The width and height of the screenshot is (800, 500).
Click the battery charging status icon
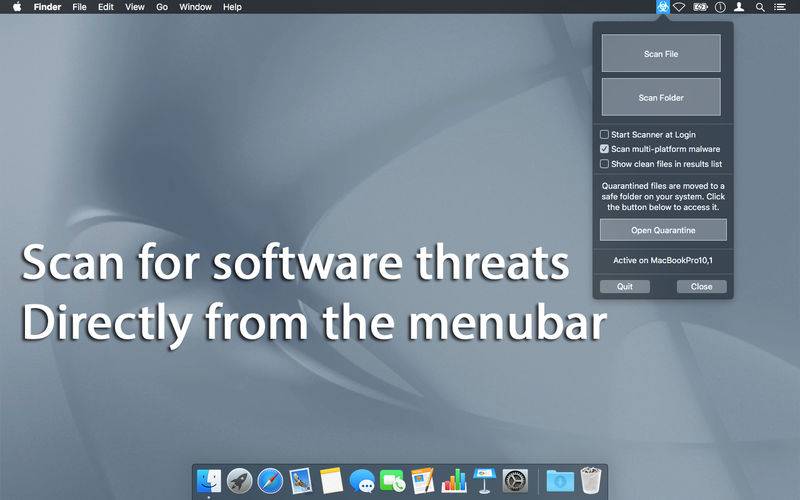pos(699,7)
